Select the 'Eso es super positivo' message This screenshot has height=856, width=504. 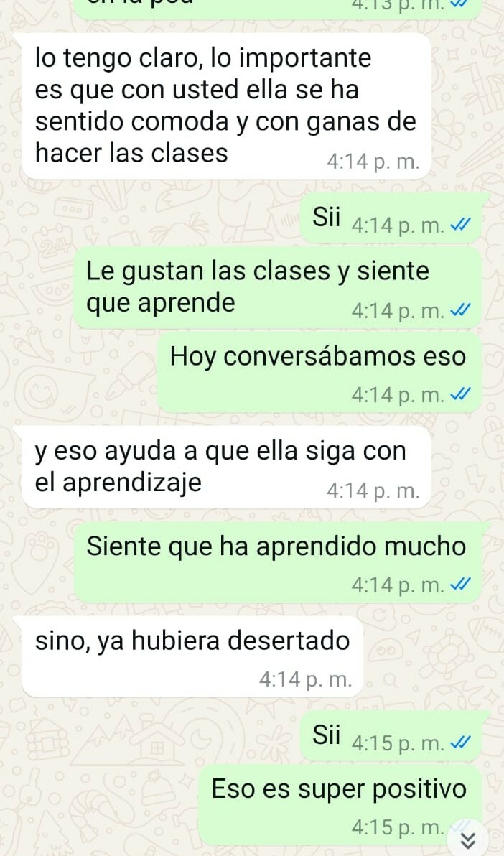click(340, 805)
